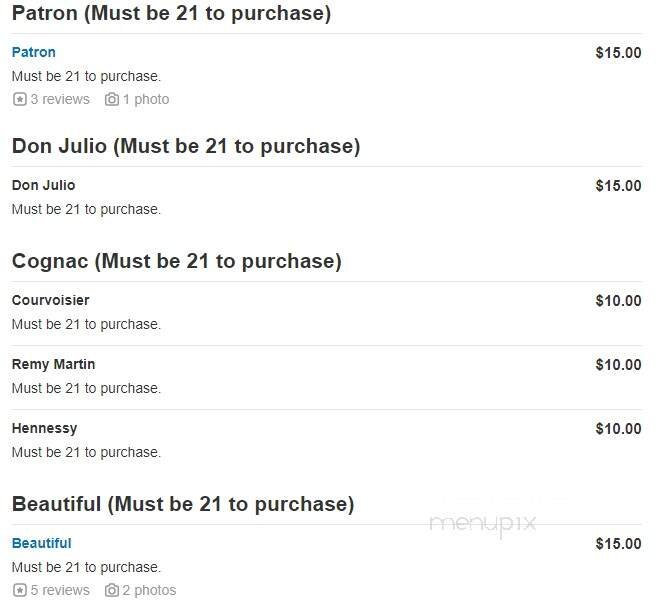Select the Hennessy menu item
Image resolution: width=662 pixels, height=606 pixels.
pyautogui.click(x=44, y=428)
